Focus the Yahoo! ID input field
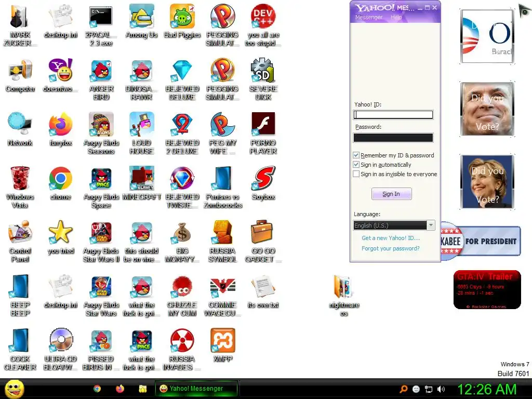The height and width of the screenshot is (399, 532). point(393,115)
